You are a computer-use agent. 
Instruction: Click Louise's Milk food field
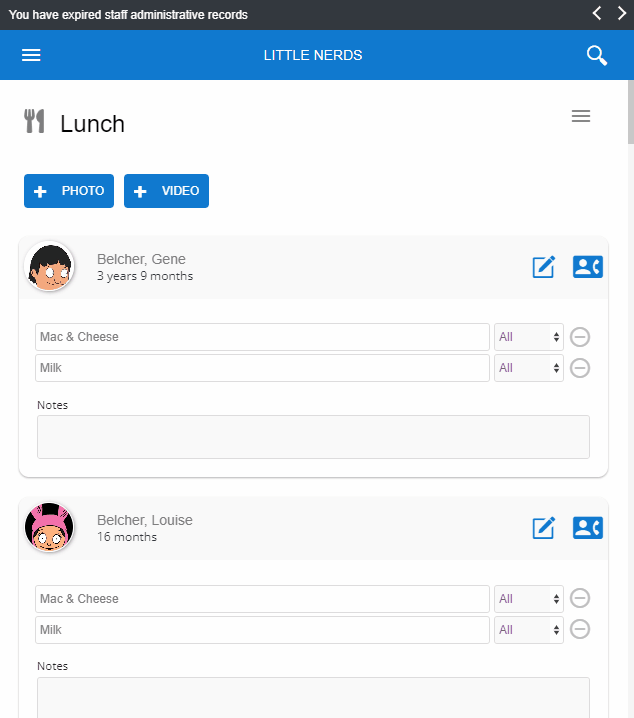point(262,630)
